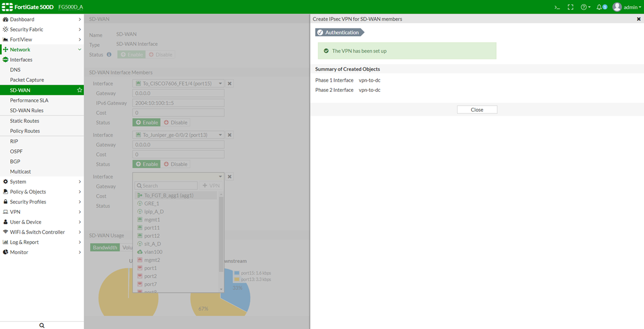Close the IPsec VPN panel
Image resolution: width=644 pixels, height=329 pixels.
[x=639, y=19]
